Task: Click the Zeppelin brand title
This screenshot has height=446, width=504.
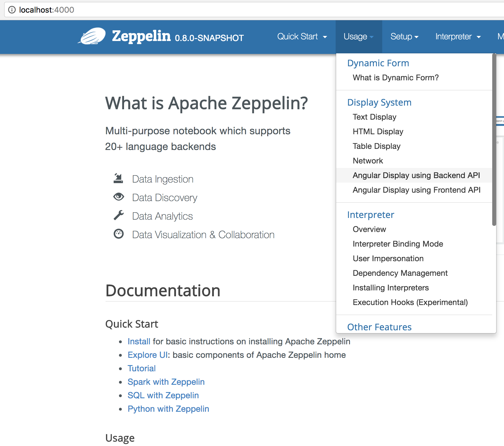Action: pos(141,36)
